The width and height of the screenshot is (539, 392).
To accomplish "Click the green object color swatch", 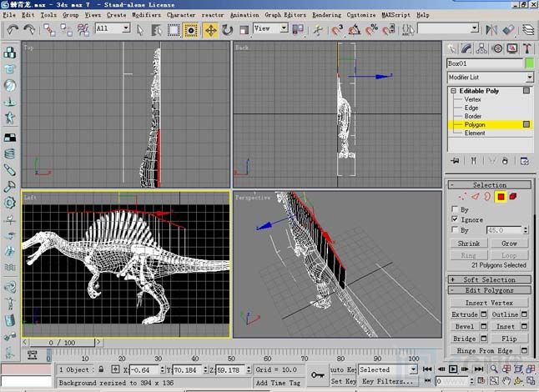I will [x=530, y=63].
